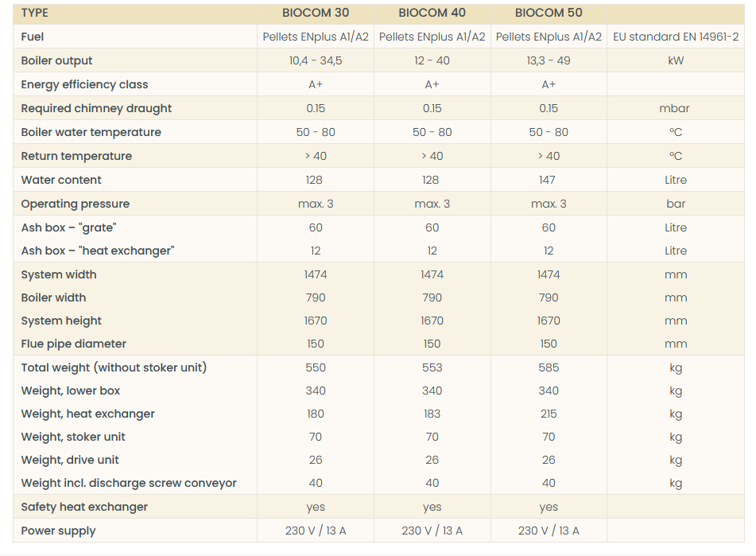Viewport: 756px width, 556px height.
Task: Select the Safety heat exchanger label
Action: [84, 507]
